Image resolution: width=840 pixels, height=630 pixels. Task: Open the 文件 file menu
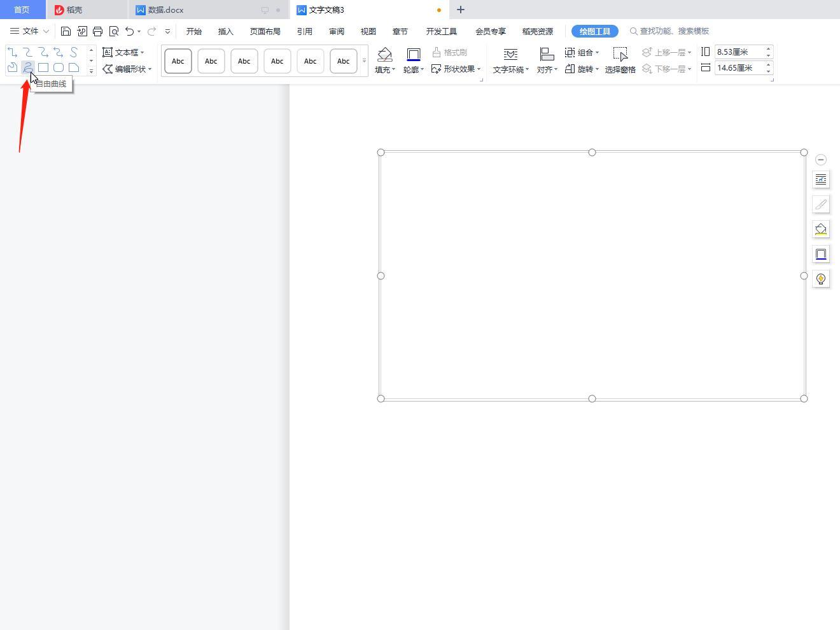(29, 31)
